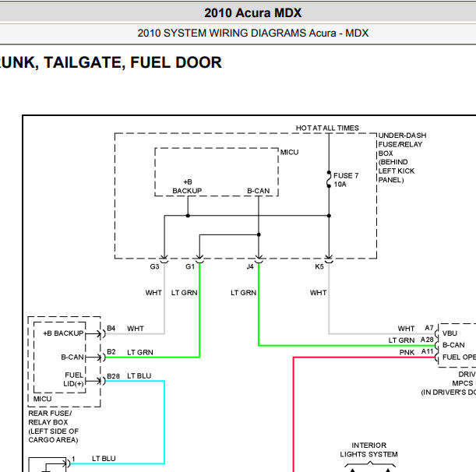
Task: Click the 'G1' connector label
Action: point(190,266)
